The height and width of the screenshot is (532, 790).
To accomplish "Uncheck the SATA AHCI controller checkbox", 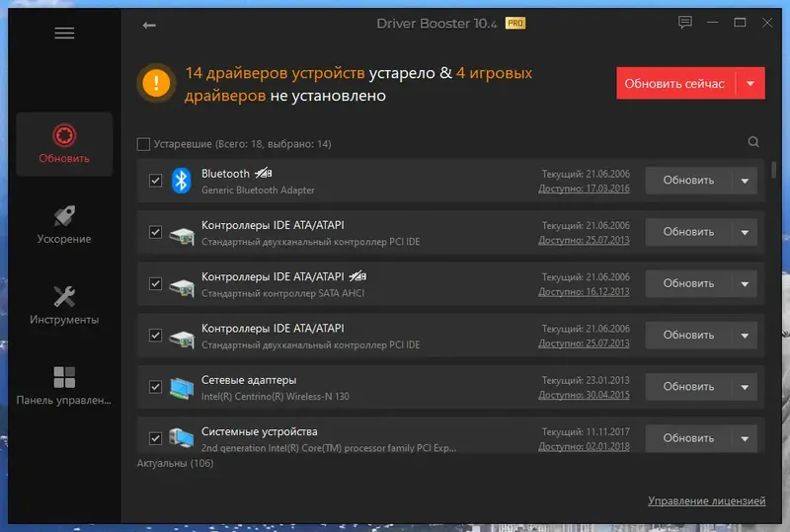I will click(x=155, y=283).
